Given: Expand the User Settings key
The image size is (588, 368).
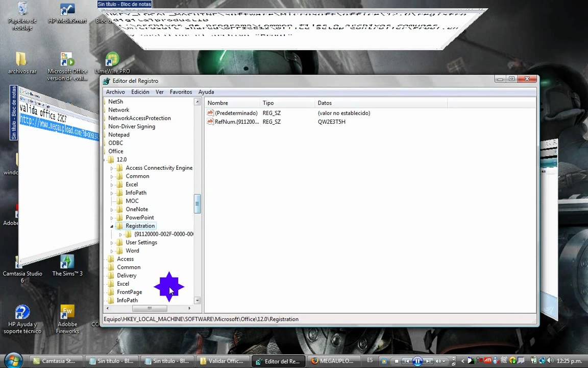Looking at the screenshot, I should pyautogui.click(x=112, y=243).
